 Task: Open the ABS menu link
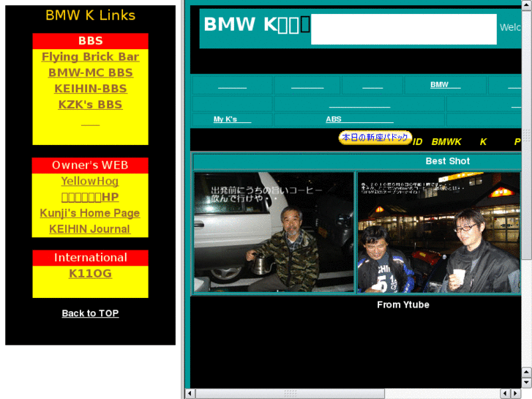click(359, 119)
